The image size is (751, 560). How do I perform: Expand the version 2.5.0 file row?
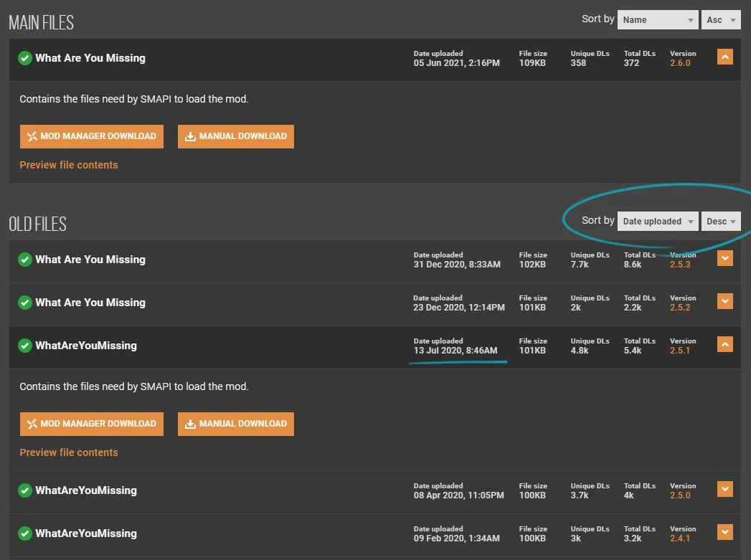click(724, 490)
